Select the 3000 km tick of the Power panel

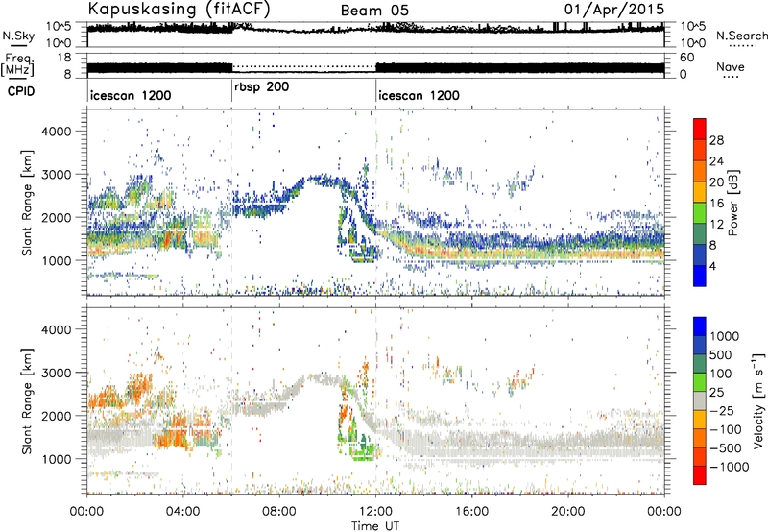point(56,175)
